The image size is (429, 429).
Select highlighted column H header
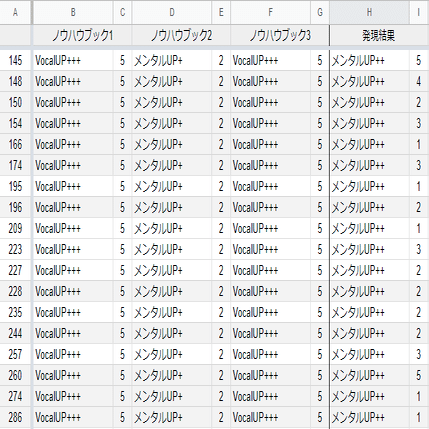click(369, 12)
